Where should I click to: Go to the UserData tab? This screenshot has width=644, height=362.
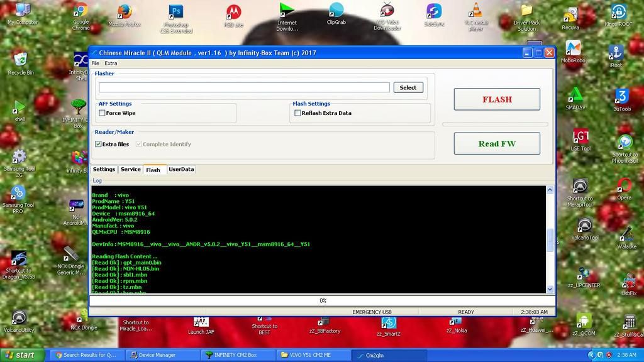coord(181,169)
